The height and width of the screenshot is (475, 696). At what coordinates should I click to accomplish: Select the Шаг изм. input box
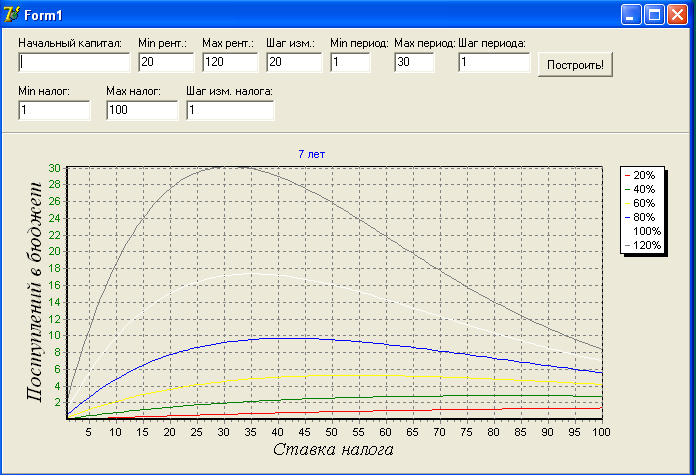click(294, 62)
